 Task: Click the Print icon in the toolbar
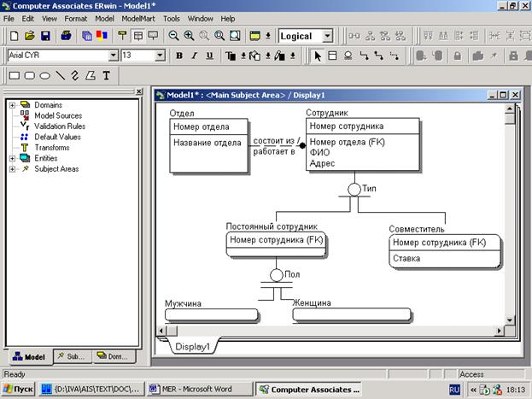[66, 36]
